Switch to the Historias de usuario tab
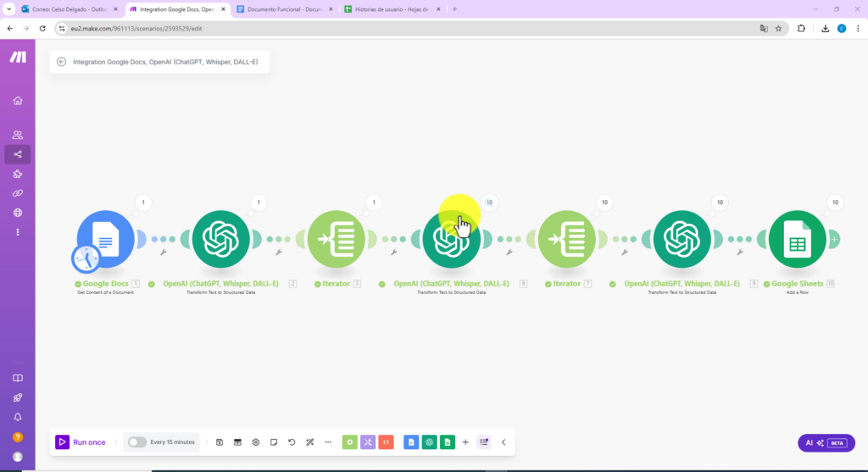This screenshot has width=868, height=472. 386,8
